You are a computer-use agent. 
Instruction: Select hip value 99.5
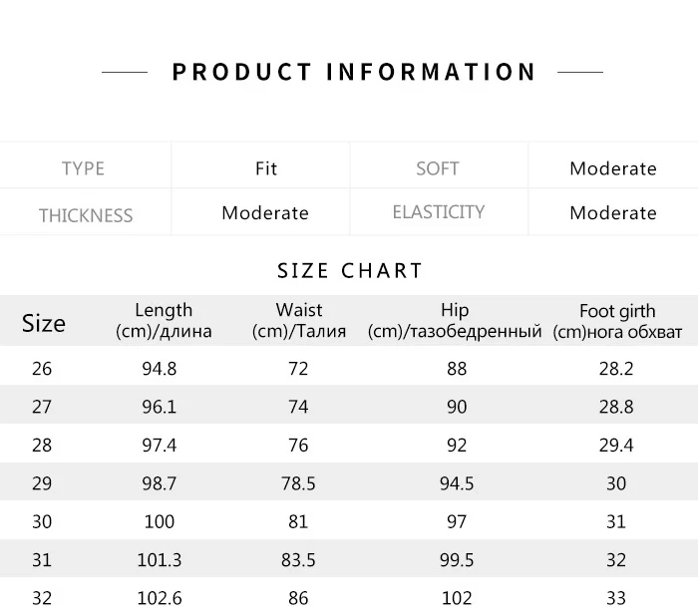(x=457, y=560)
